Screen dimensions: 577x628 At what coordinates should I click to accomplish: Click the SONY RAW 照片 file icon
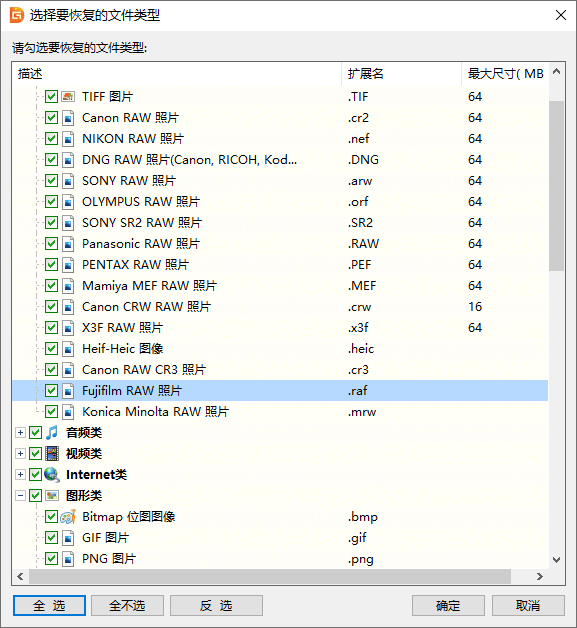[x=68, y=181]
